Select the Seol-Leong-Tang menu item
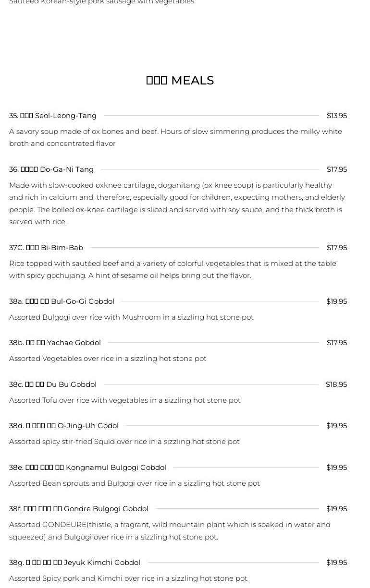 pos(53,116)
